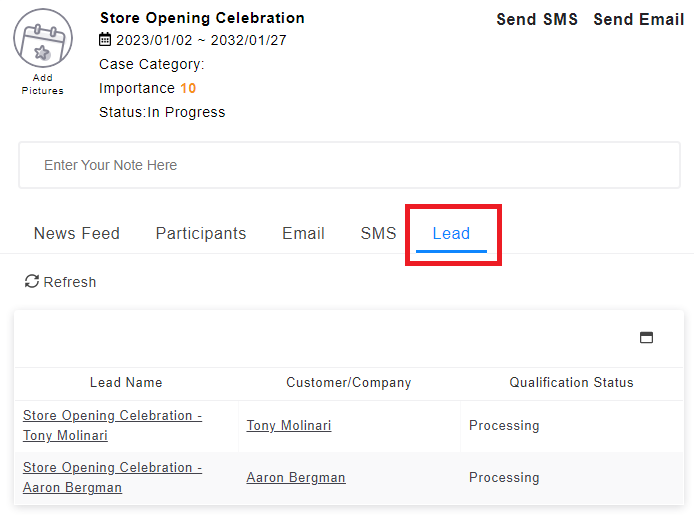This screenshot has width=694, height=517.
Task: Select the Lead tab
Action: [451, 234]
